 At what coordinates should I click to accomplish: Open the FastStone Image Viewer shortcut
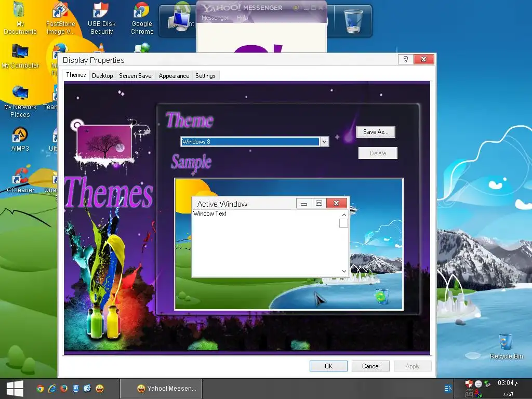tap(60, 18)
